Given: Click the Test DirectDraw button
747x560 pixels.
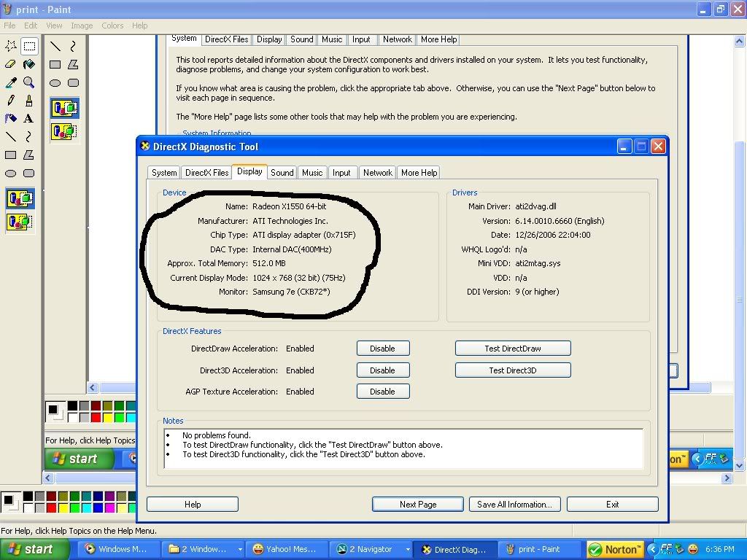Looking at the screenshot, I should point(513,349).
